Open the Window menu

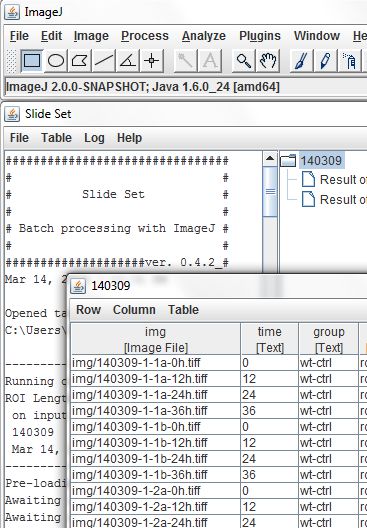316,36
